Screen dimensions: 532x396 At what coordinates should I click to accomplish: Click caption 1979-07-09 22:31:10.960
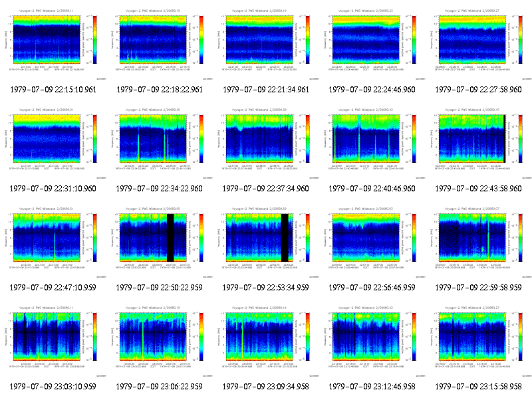pyautogui.click(x=53, y=189)
